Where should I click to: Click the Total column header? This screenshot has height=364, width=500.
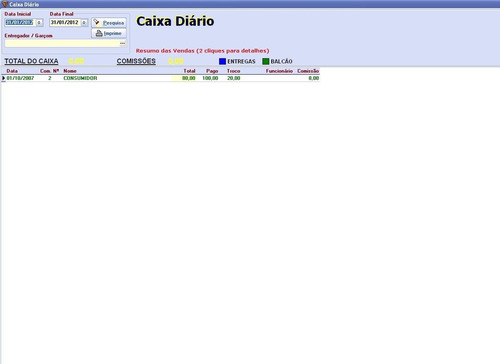pyautogui.click(x=189, y=71)
